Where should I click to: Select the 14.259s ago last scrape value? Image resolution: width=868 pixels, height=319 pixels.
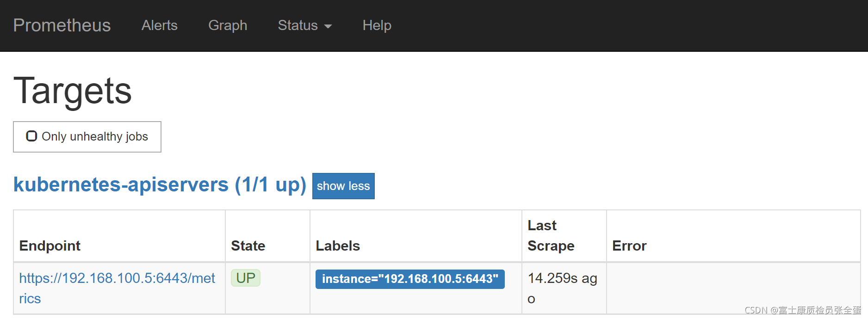pyautogui.click(x=563, y=288)
